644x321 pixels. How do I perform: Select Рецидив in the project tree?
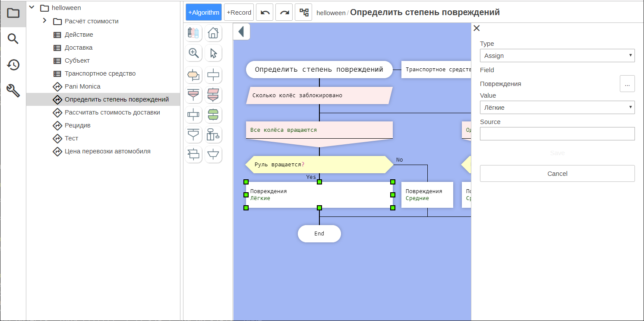[77, 125]
